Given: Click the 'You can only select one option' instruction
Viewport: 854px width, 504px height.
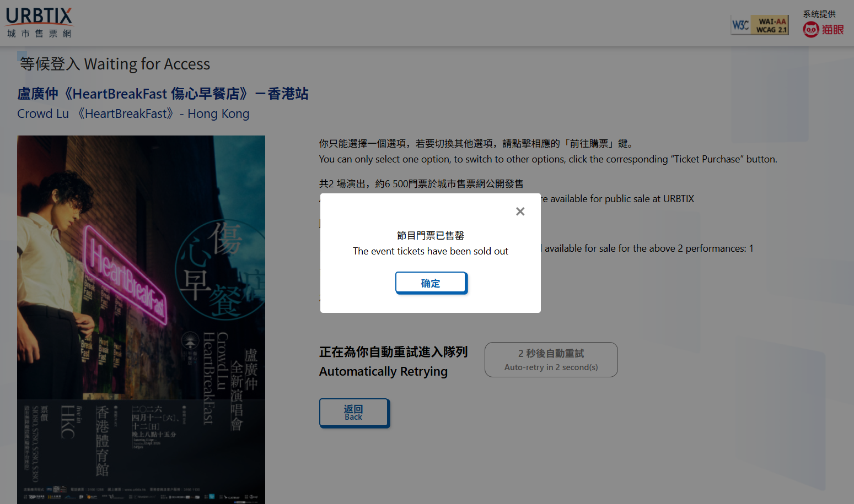Looking at the screenshot, I should [547, 159].
